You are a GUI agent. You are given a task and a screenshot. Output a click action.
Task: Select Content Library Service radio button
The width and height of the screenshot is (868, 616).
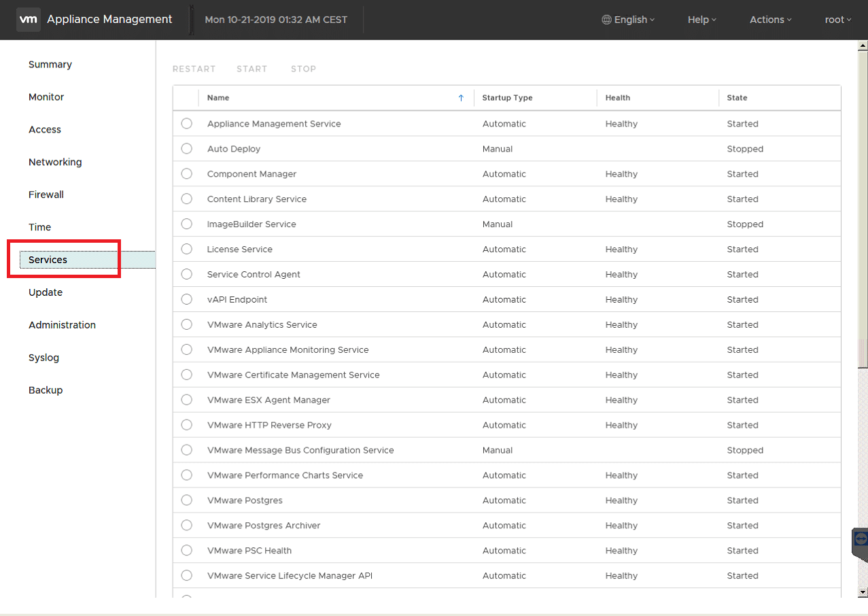click(x=187, y=199)
